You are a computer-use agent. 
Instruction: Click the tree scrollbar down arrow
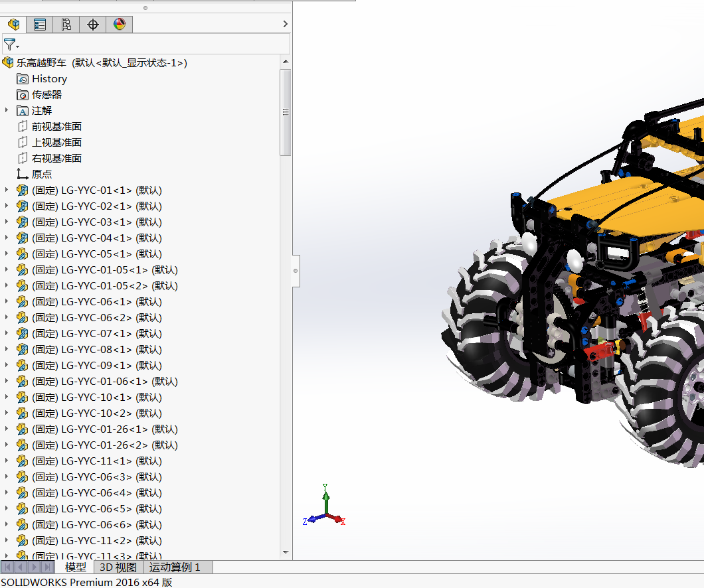coord(286,553)
